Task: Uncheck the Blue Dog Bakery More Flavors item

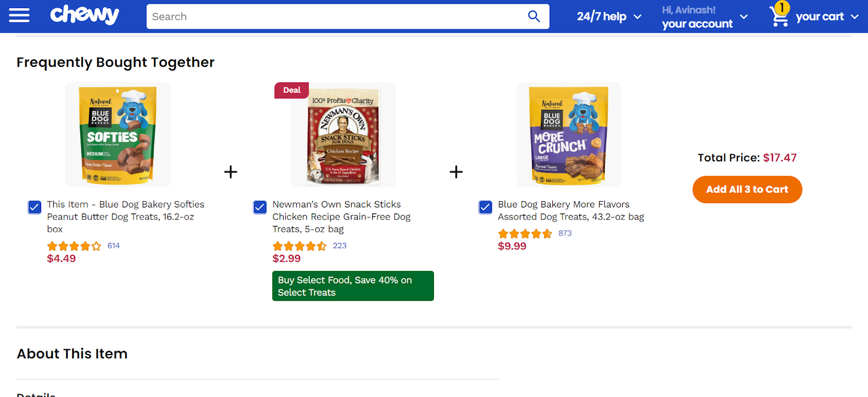Action: [486, 207]
